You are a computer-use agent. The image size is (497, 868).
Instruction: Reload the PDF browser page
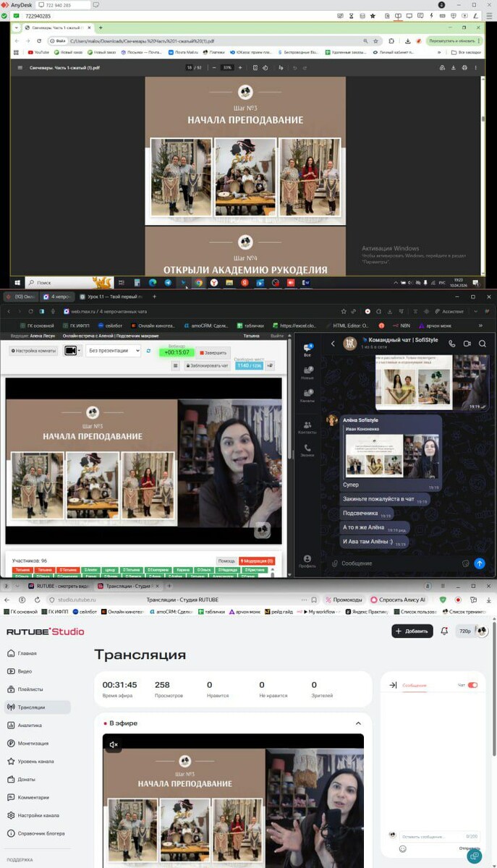coord(41,41)
